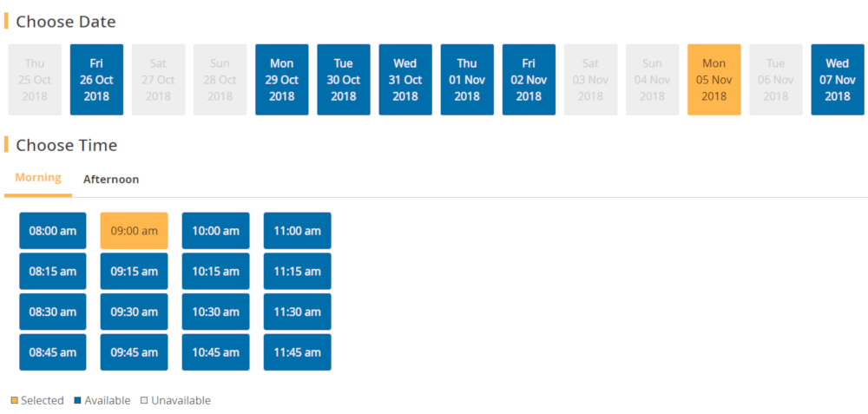Choose Monday 29 Oct 2018 date
This screenshot has width=868, height=414.
coord(281,80)
